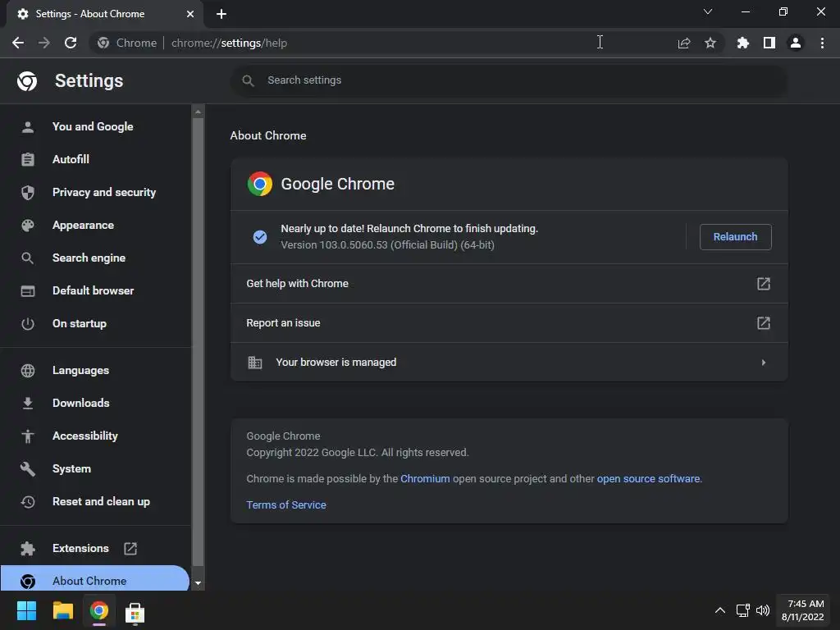
Task: Click the building icon for managed browser
Action: (255, 363)
